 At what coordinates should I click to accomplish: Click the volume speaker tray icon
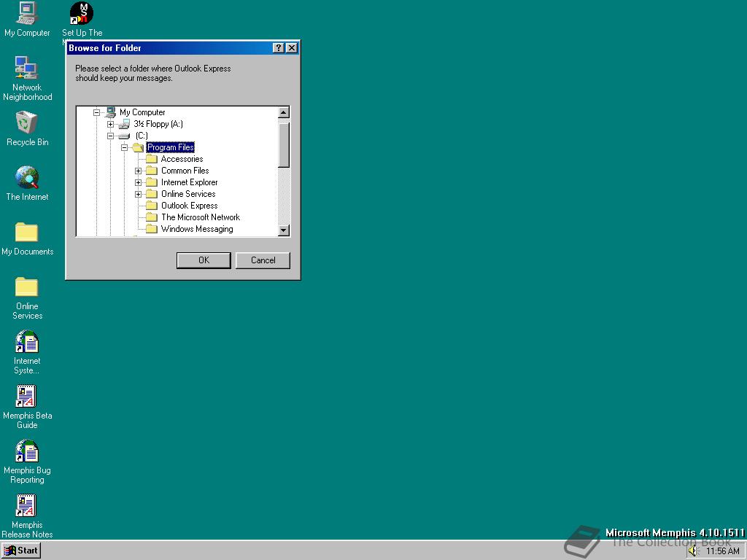pyautogui.click(x=693, y=551)
